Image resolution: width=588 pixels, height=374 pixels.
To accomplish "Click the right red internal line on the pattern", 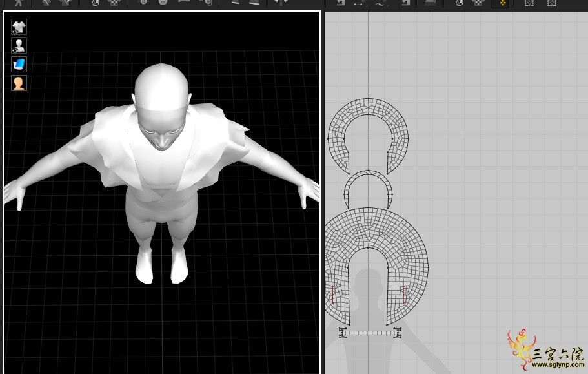I will click(x=404, y=295).
